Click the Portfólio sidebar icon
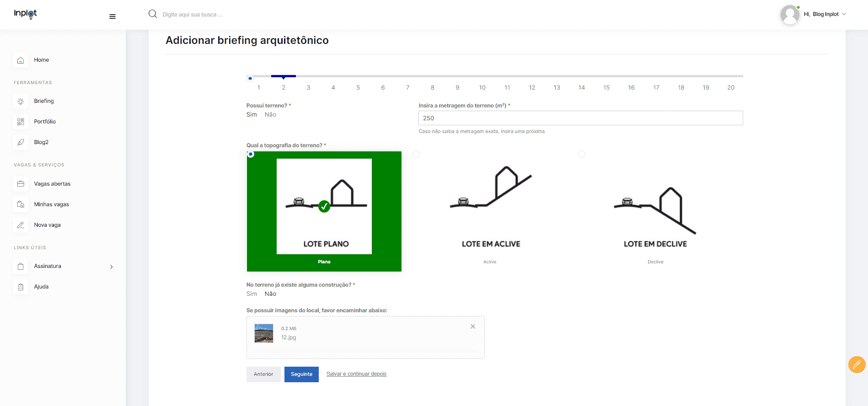This screenshot has height=406, width=868. (x=21, y=122)
